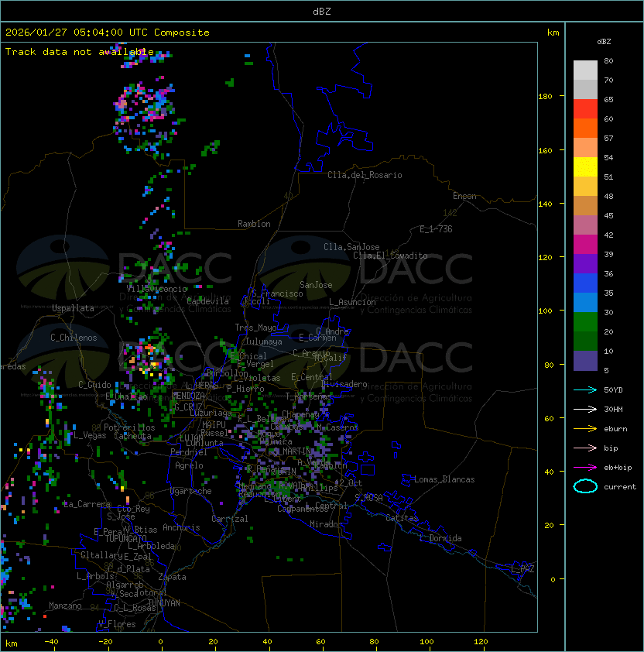This screenshot has width=644, height=652.
Task: Select the magenta swatch between 42 and 39 dBZ
Action: [x=585, y=245]
